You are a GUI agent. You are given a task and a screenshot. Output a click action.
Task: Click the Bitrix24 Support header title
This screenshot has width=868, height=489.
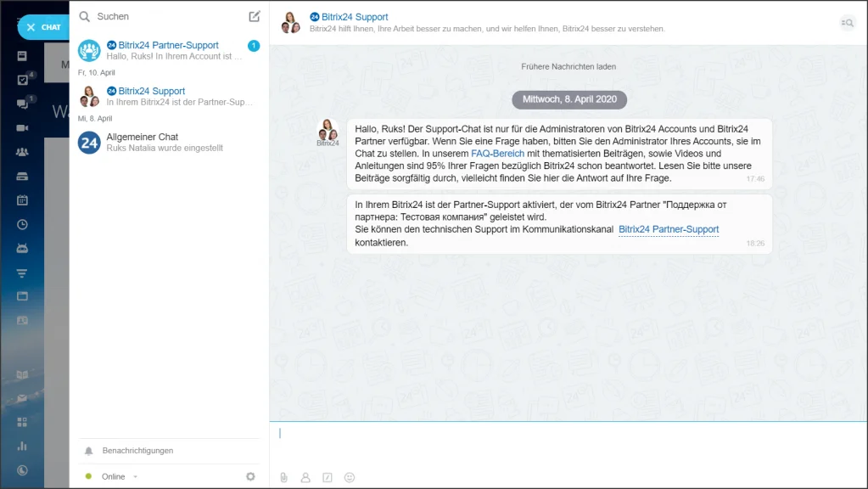[355, 17]
